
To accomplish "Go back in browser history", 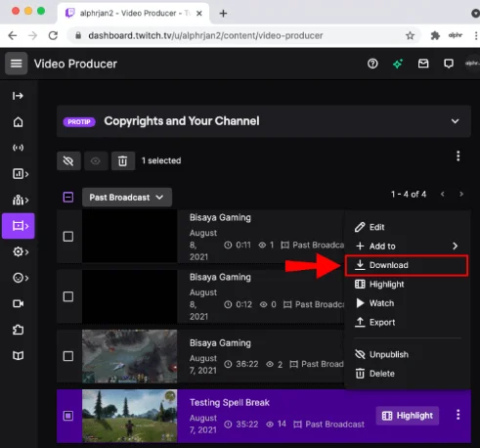I will (13, 35).
